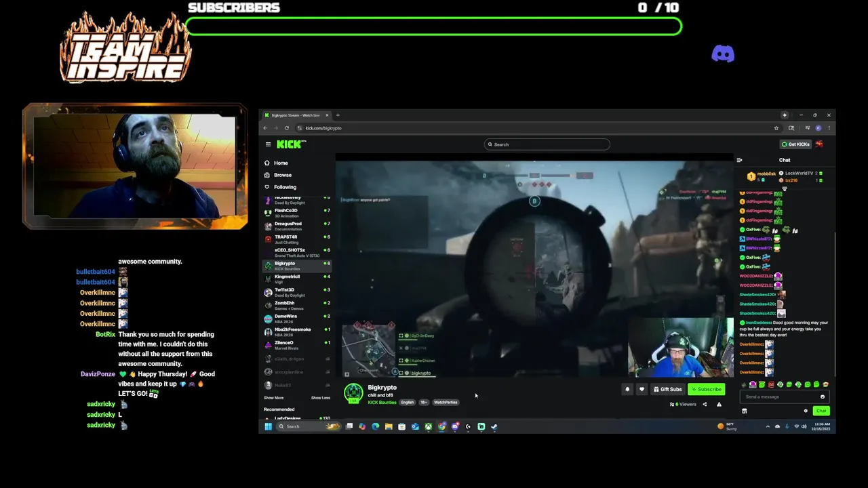Open ZombEhh channel in sidebar
The image size is (868, 488).
tap(296, 305)
